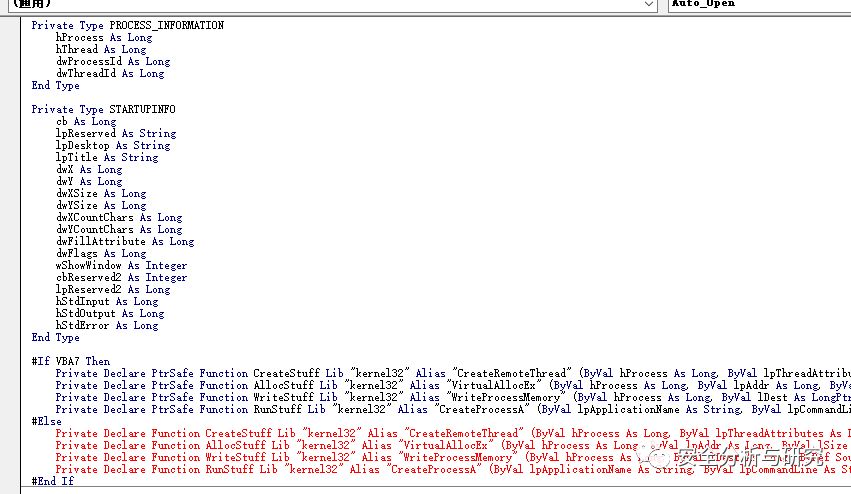Click the 'dwFillAttribute As Long' line
The height and width of the screenshot is (494, 851).
coord(125,241)
